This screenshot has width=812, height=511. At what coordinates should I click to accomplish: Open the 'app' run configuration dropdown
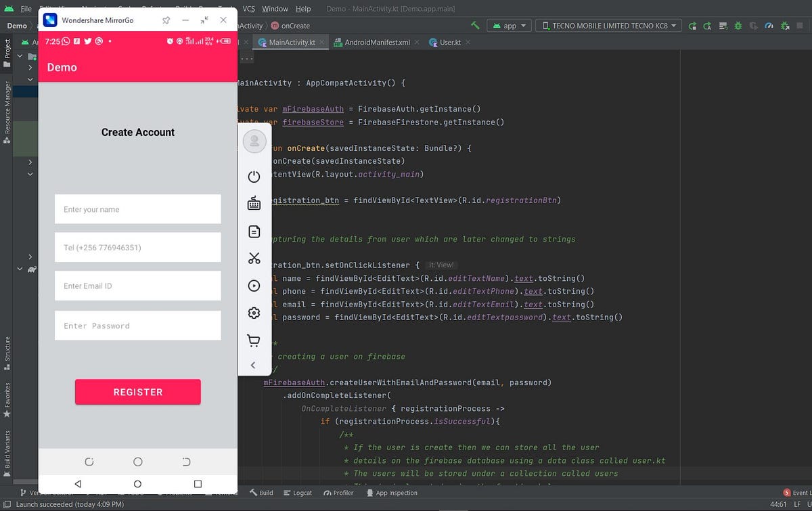[509, 25]
